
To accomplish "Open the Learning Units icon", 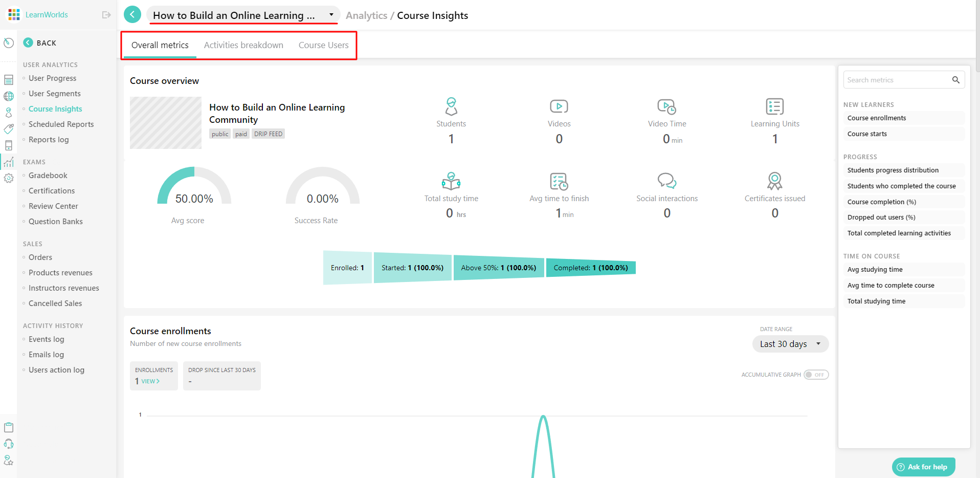I will (774, 106).
